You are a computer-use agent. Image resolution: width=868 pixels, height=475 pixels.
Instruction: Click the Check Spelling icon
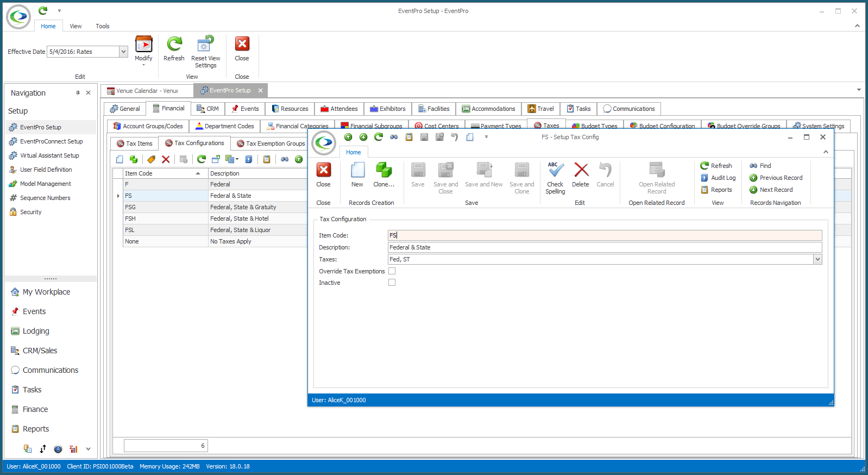pos(555,170)
